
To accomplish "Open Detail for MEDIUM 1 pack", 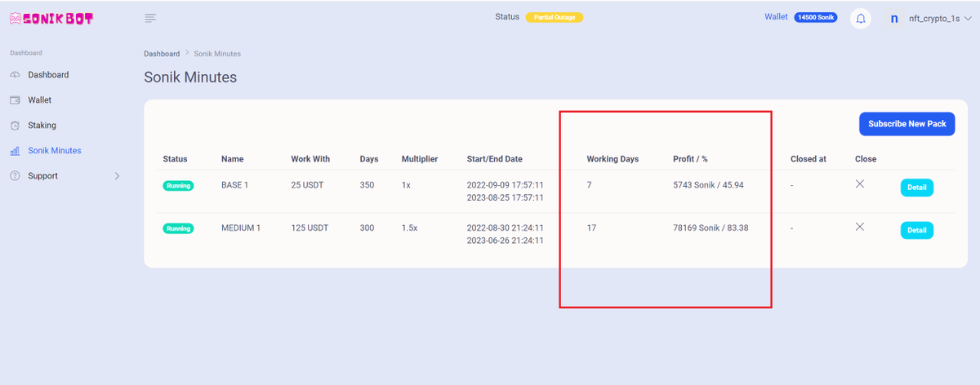I will pos(917,230).
